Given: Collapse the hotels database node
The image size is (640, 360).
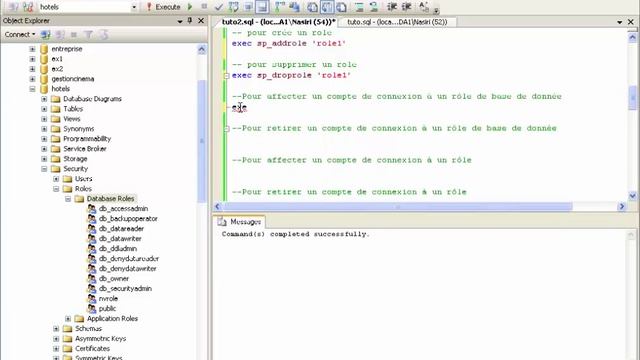Looking at the screenshot, I should 32,89.
